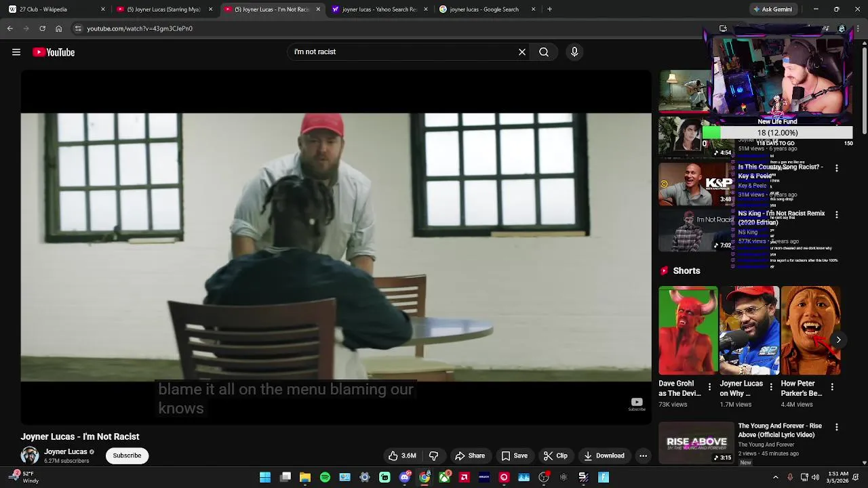The width and height of the screenshot is (868, 488).
Task: Open Dave Grohl as The Devil short
Action: point(688,331)
